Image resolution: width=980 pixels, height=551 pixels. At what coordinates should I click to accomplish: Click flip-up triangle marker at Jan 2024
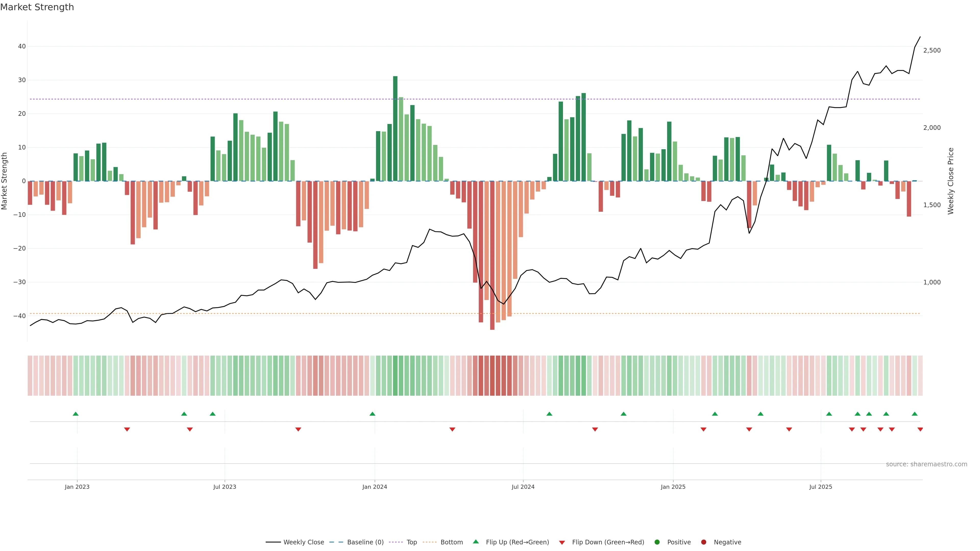point(372,414)
